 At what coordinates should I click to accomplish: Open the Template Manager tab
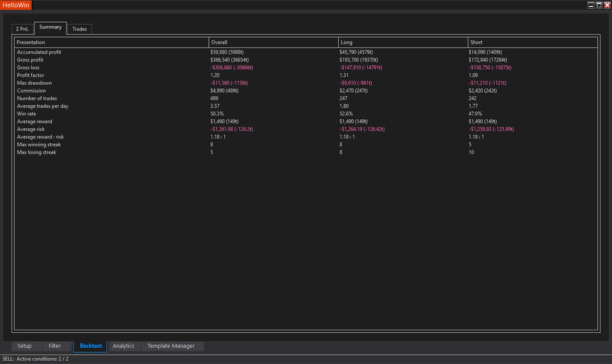pos(170,346)
